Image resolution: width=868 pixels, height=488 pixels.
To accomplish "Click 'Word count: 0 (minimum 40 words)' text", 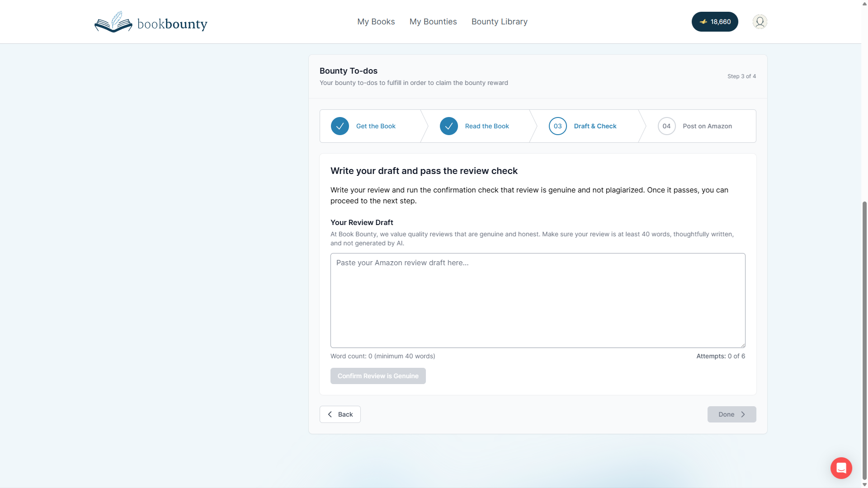I will pyautogui.click(x=382, y=356).
